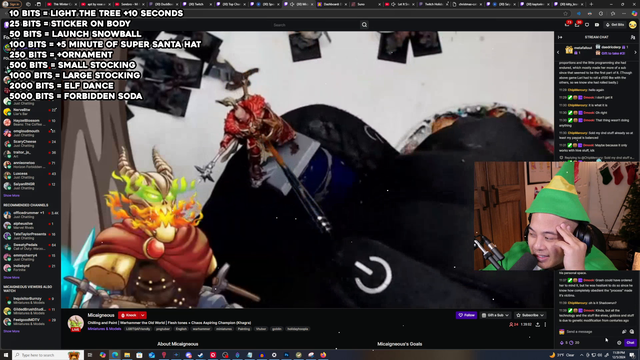Click Micaigneous channel avatar with LIVE badge

pos(76,323)
